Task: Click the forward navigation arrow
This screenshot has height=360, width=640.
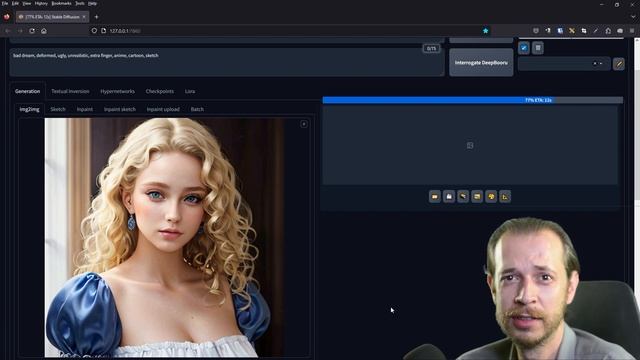Action: tap(20, 31)
